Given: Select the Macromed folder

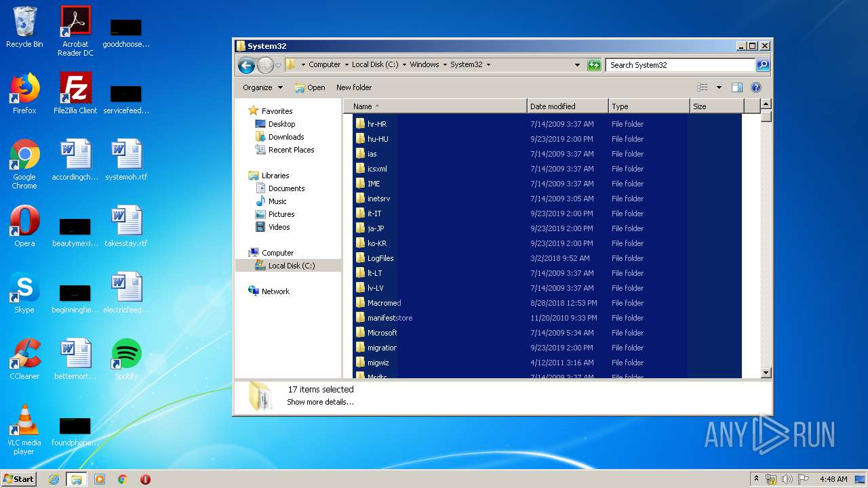Looking at the screenshot, I should click(384, 303).
